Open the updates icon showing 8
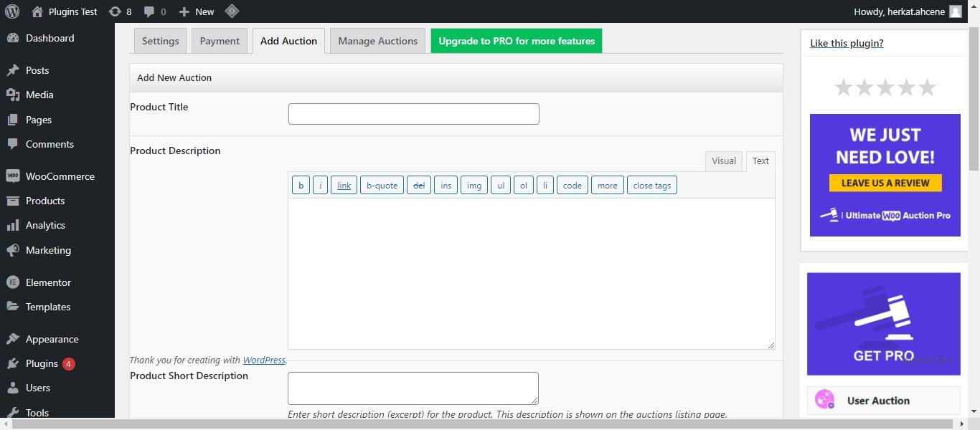The height and width of the screenshot is (430, 980). click(x=115, y=11)
